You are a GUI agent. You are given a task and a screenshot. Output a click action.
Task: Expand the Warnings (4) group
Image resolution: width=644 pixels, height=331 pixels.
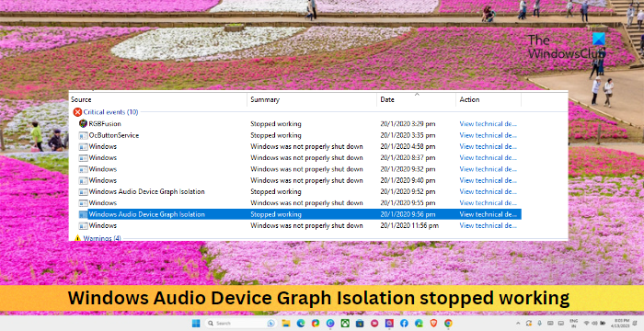pos(102,238)
